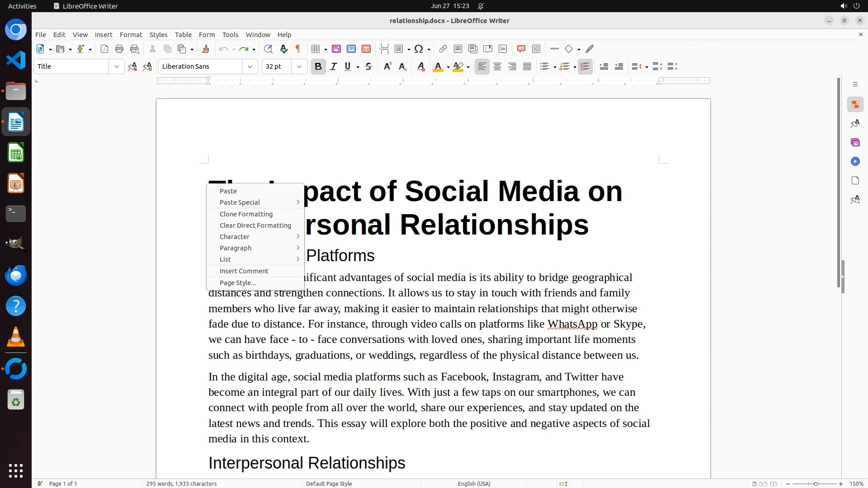Select Clear Direct Formatting in context menu

tap(255, 225)
